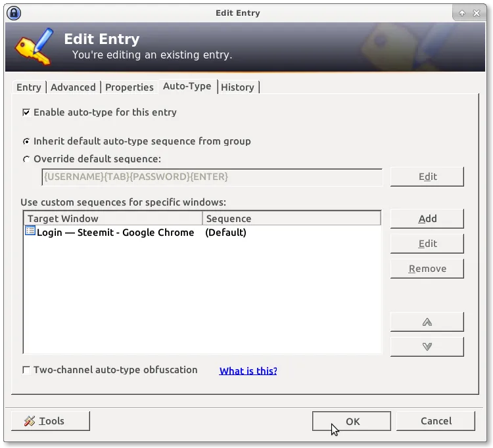Open the History tab
The image size is (493, 448).
(237, 87)
